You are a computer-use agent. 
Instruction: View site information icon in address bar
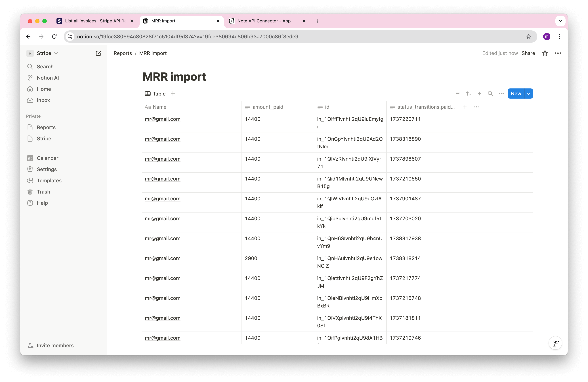coord(70,37)
